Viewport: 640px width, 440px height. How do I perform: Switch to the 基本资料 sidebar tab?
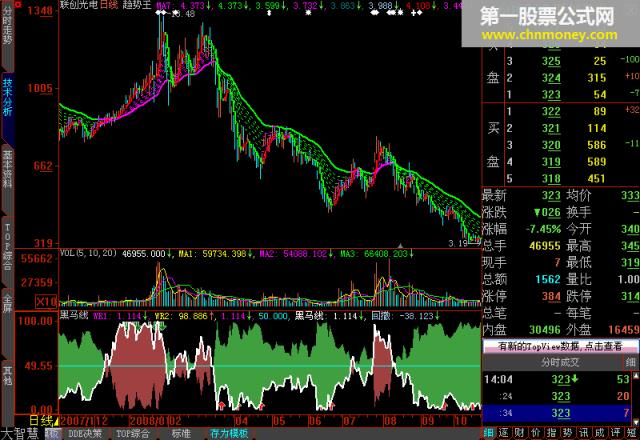pyautogui.click(x=7, y=169)
